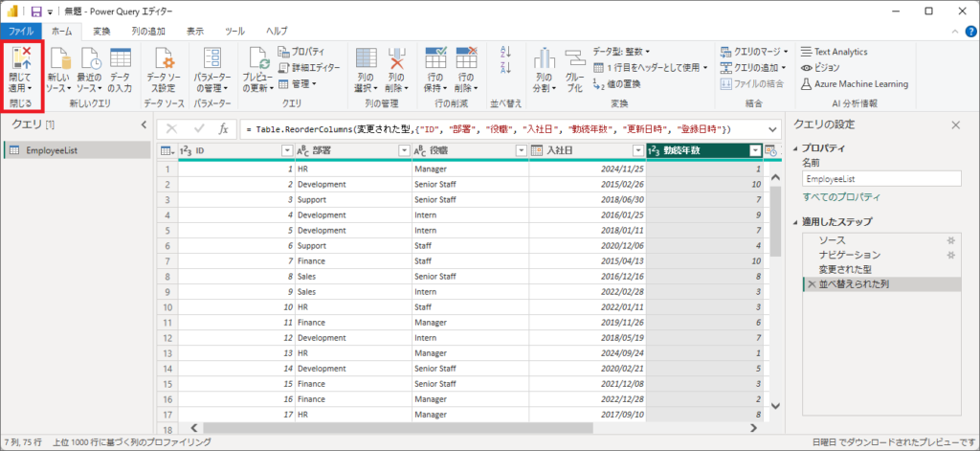Click 行の削除 (Remove Rows) icon
Image resolution: width=980 pixels, height=451 pixels.
[x=466, y=58]
